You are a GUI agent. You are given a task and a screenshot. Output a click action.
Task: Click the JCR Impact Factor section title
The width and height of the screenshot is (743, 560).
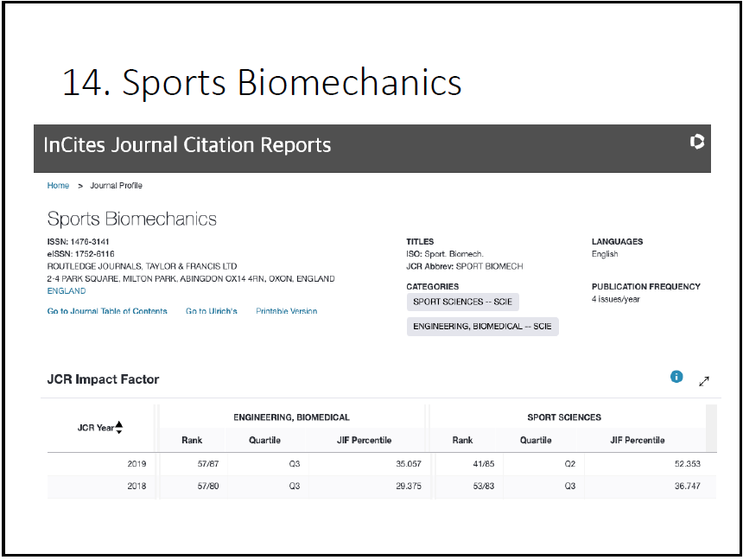point(104,379)
